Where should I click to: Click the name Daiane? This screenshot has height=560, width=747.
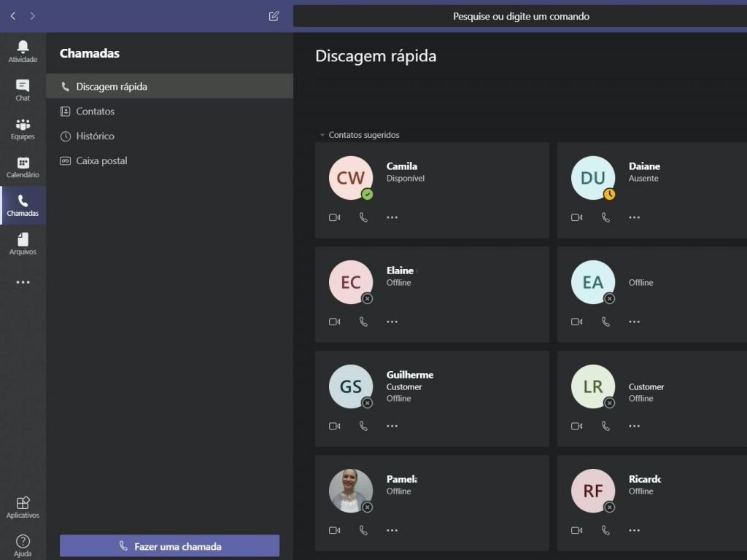tap(644, 166)
